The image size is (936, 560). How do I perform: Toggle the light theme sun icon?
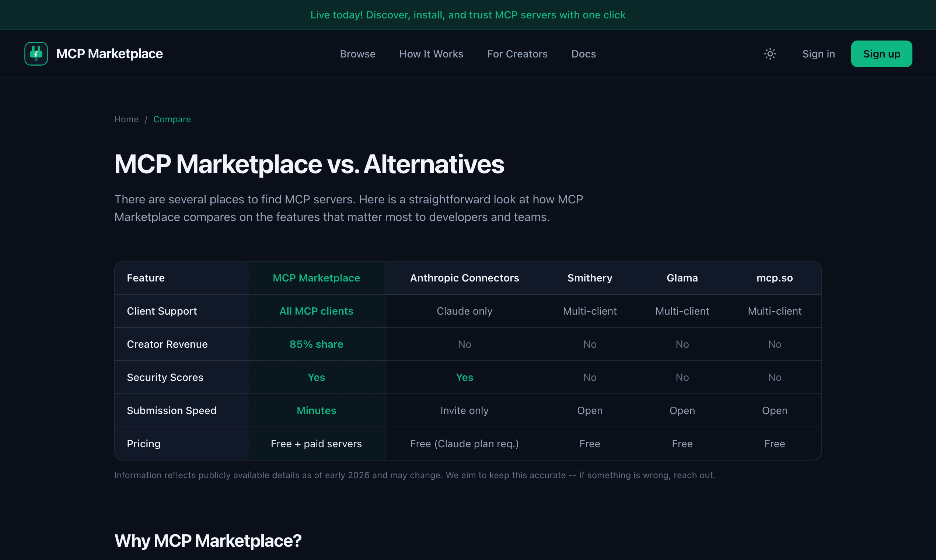coord(769,53)
